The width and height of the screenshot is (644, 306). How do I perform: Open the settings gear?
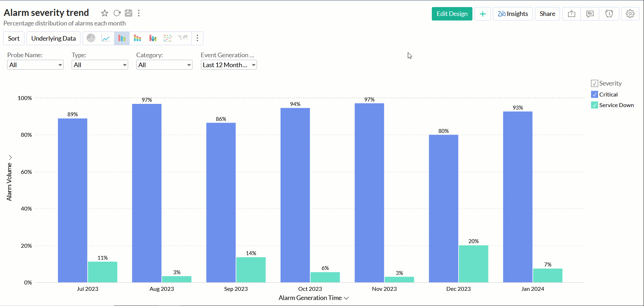[630, 14]
